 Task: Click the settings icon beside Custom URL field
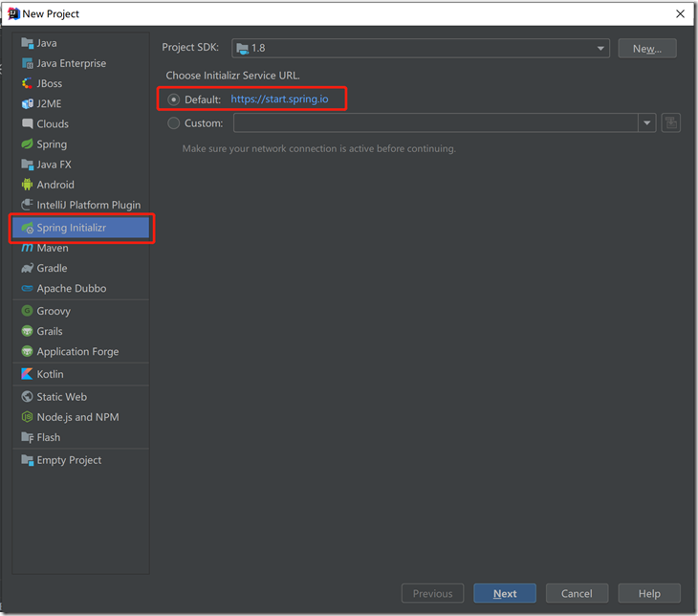670,123
